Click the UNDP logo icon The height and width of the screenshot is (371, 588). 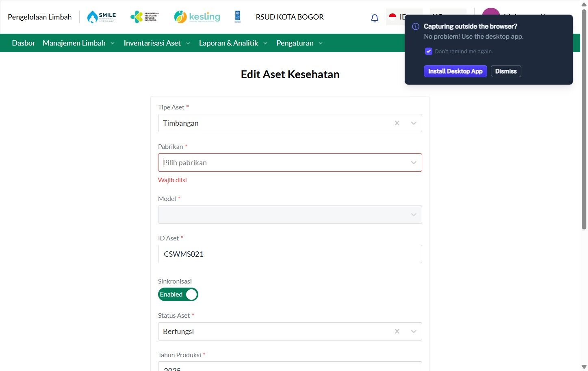(x=238, y=17)
